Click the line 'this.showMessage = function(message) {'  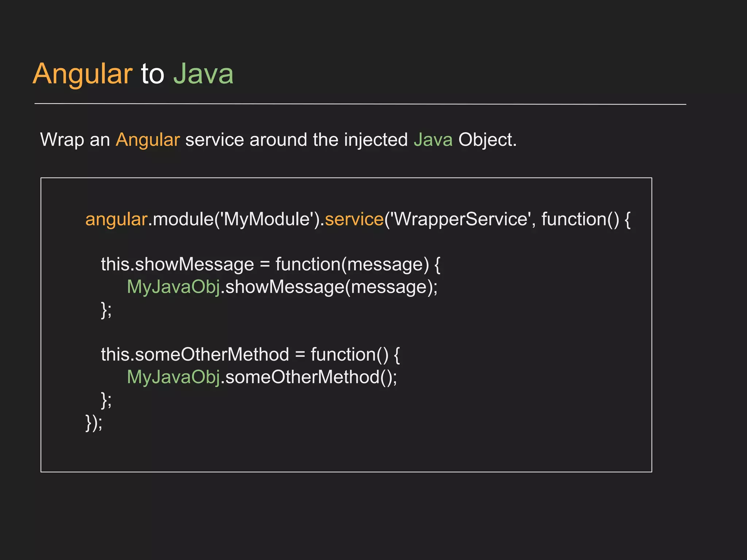[271, 265]
